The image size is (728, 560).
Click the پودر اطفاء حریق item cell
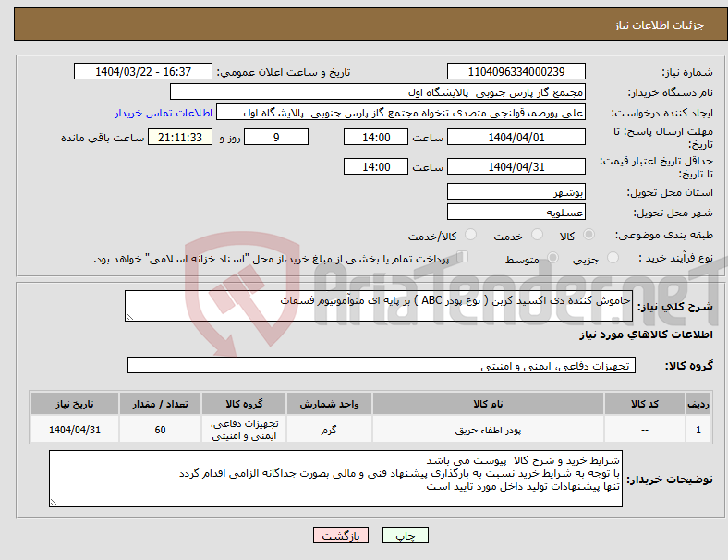tap(488, 430)
